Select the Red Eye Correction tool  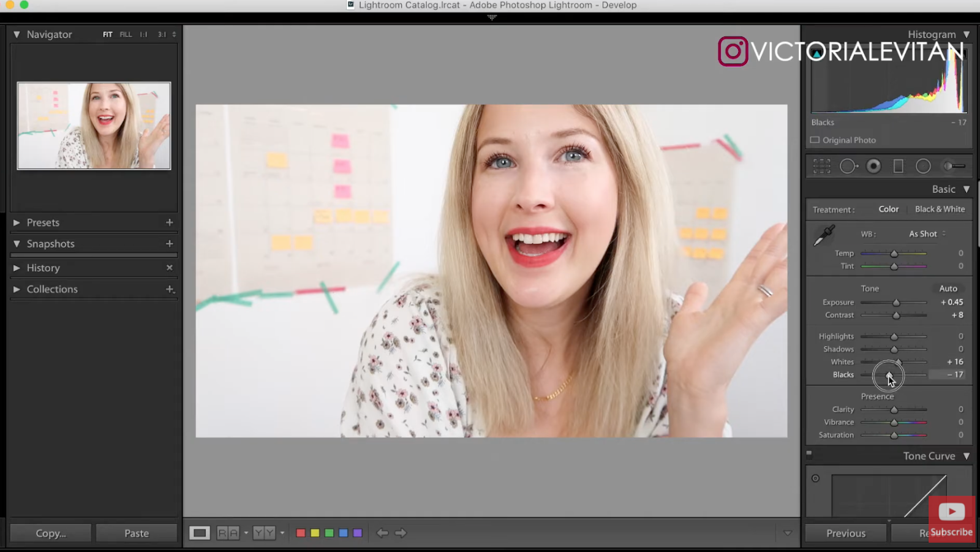(x=874, y=165)
